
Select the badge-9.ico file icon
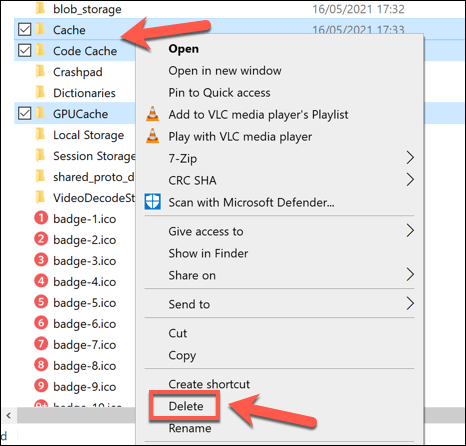click(x=41, y=386)
